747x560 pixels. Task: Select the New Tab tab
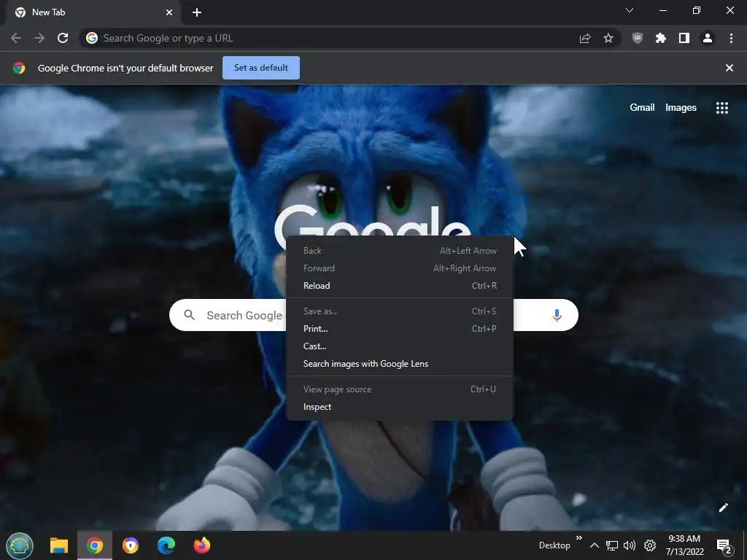tap(93, 12)
